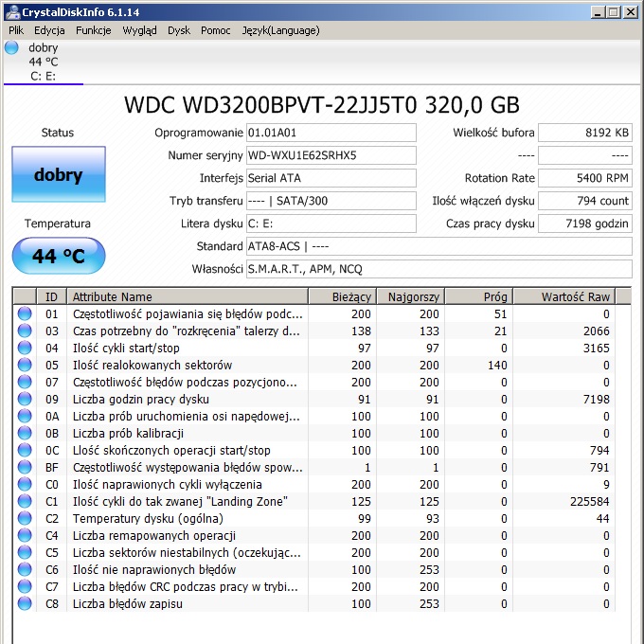Click status orb for attribute 0A
The image size is (644, 644).
pos(25,416)
